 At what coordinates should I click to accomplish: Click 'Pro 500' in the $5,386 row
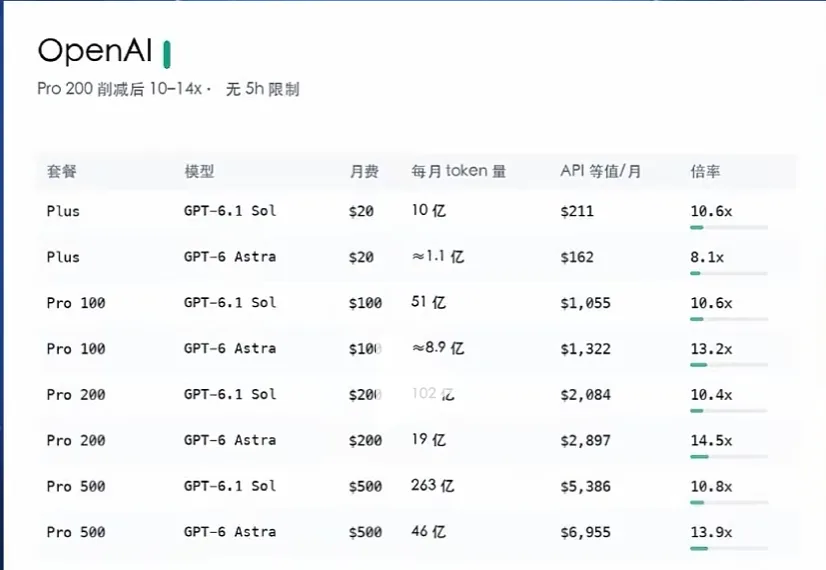tap(76, 486)
